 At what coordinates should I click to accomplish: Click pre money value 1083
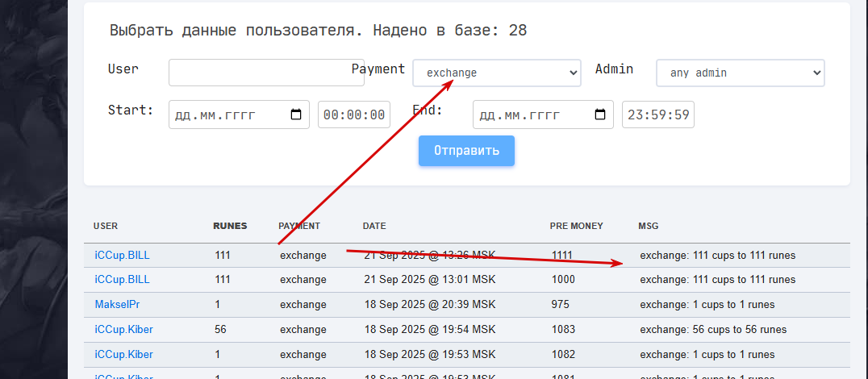click(564, 329)
